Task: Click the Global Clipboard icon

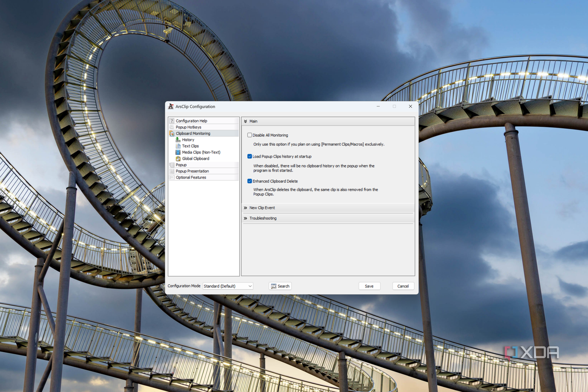Action: pyautogui.click(x=178, y=158)
